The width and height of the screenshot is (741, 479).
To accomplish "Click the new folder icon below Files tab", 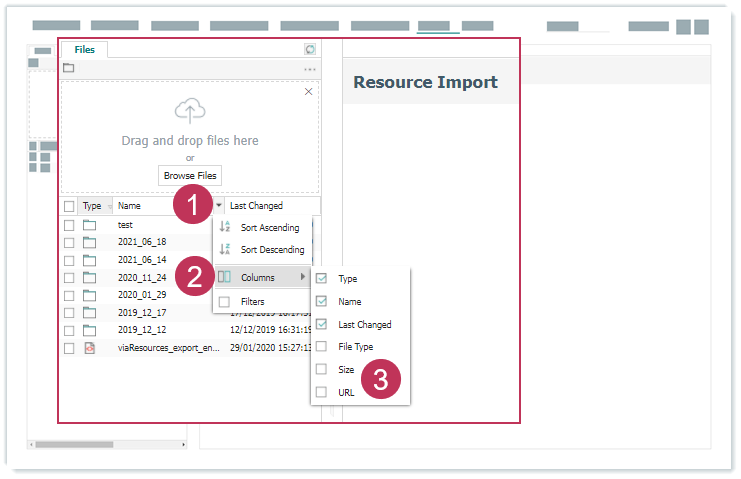I will point(69,69).
